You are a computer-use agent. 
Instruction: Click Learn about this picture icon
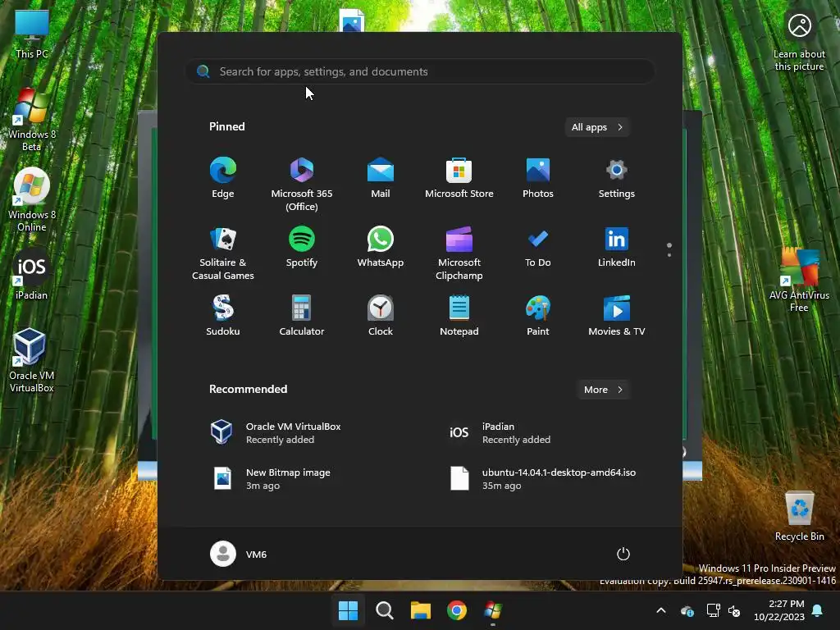(x=799, y=42)
